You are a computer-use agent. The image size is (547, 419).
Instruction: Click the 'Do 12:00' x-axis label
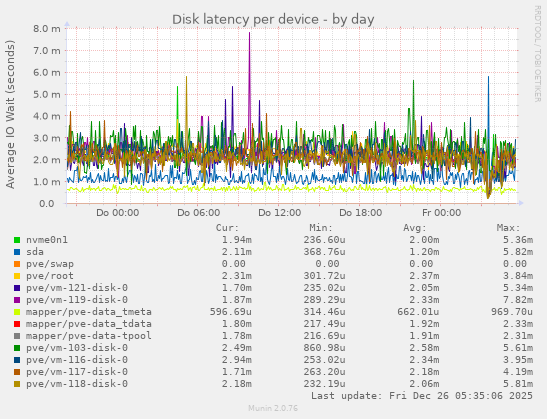click(279, 213)
